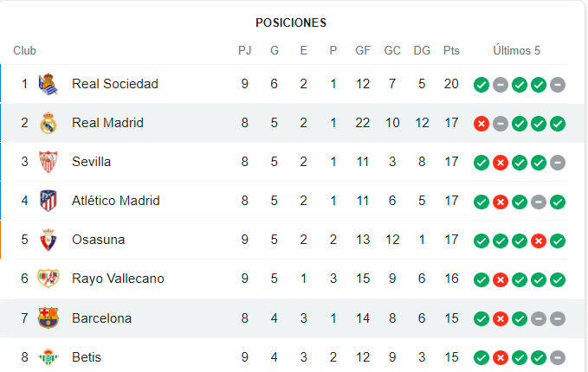Open the Barcelona team name
The height and width of the screenshot is (372, 588).
(101, 318)
